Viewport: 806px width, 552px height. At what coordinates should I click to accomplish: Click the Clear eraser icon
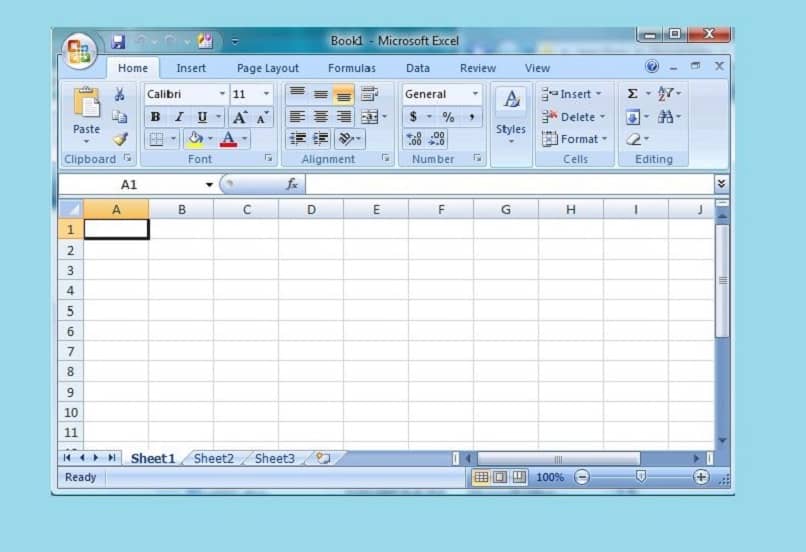tap(634, 139)
